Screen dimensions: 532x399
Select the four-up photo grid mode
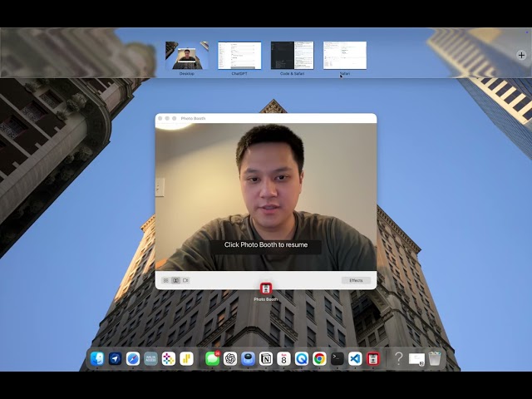pyautogui.click(x=165, y=280)
